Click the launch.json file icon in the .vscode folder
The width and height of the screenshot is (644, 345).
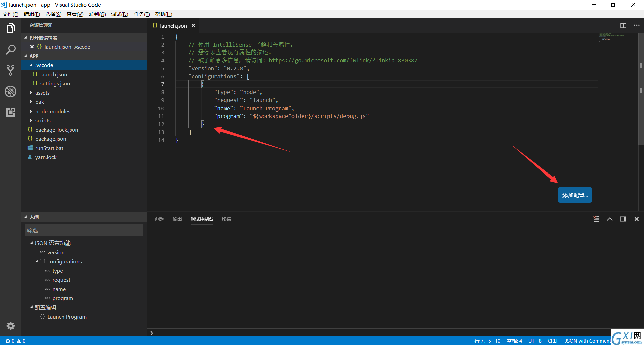pos(35,74)
